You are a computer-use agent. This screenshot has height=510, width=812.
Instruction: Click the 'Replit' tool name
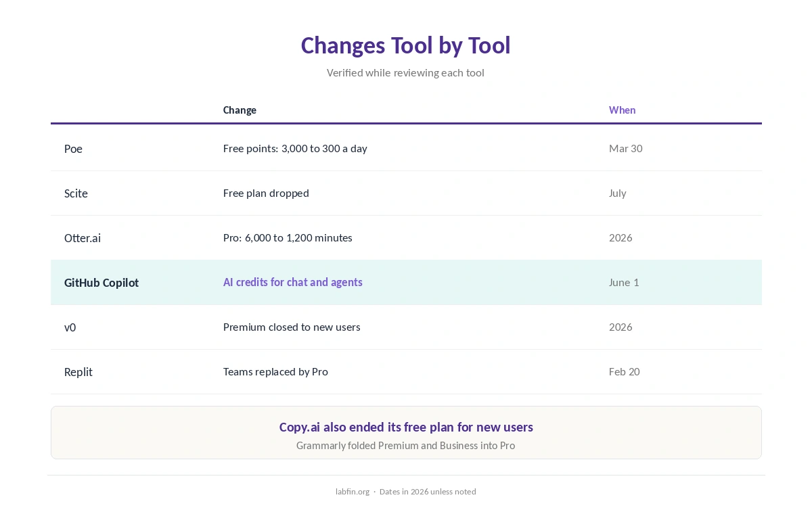78,371
